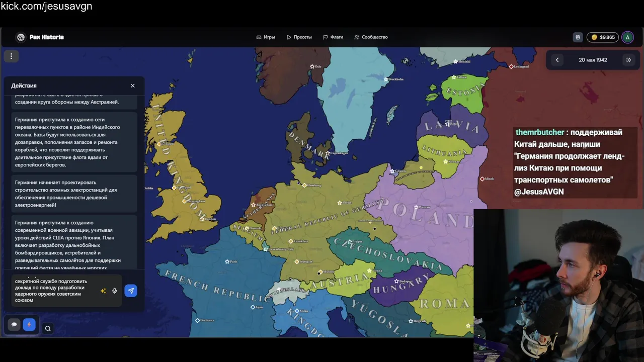Select the Munich city marker
This screenshot has height=362, width=644.
tap(320, 272)
